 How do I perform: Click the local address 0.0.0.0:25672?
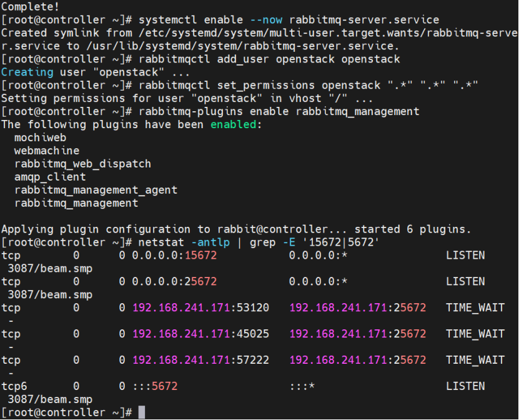174,281
